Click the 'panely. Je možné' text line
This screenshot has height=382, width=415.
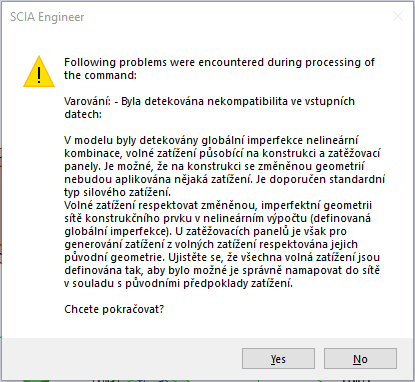214,166
